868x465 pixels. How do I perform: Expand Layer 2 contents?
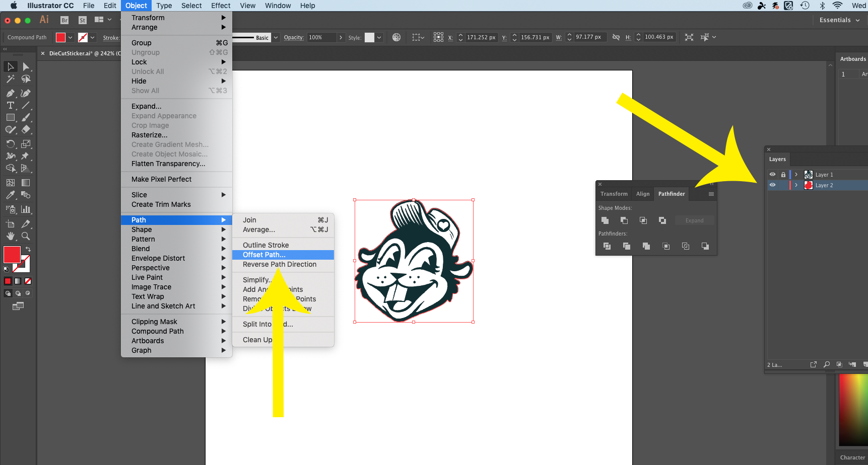[796, 185]
